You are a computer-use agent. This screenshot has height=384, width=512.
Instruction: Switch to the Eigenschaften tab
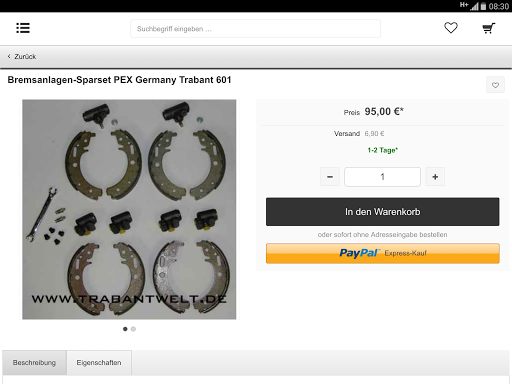click(99, 363)
